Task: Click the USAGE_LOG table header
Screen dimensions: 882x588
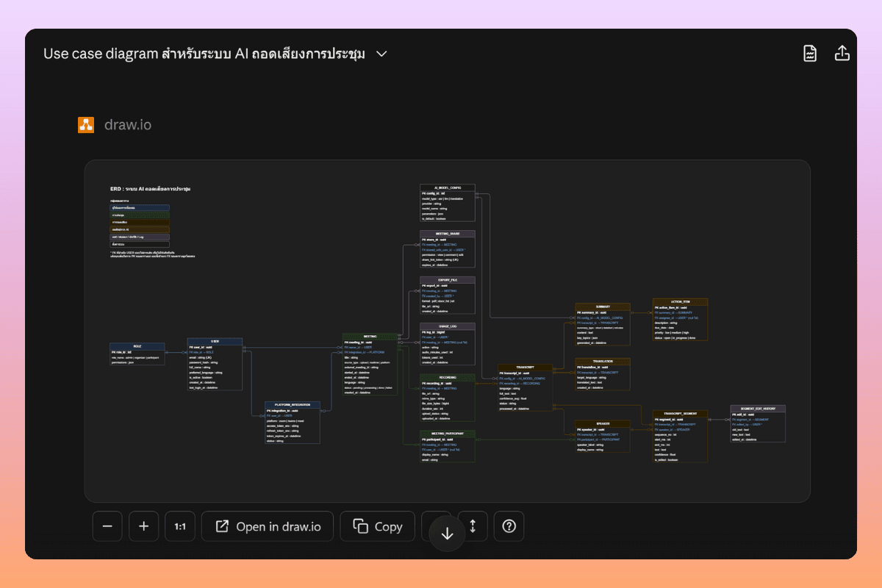Action: coord(448,326)
